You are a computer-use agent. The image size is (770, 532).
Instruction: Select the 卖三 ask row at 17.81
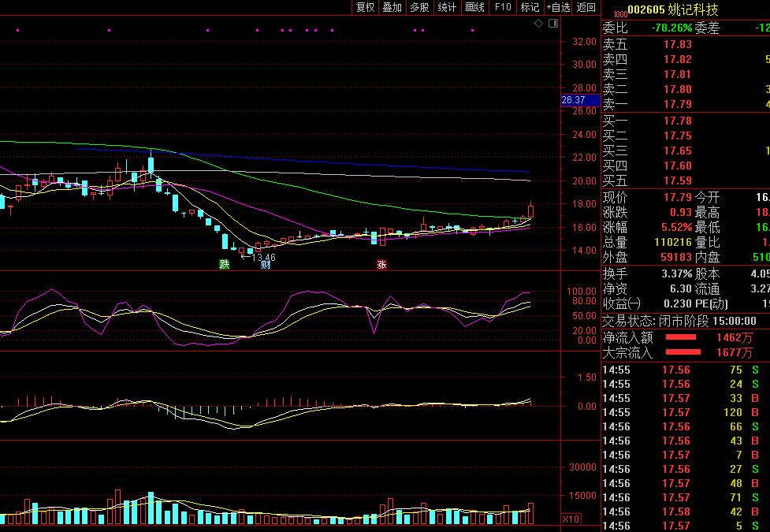[686, 74]
